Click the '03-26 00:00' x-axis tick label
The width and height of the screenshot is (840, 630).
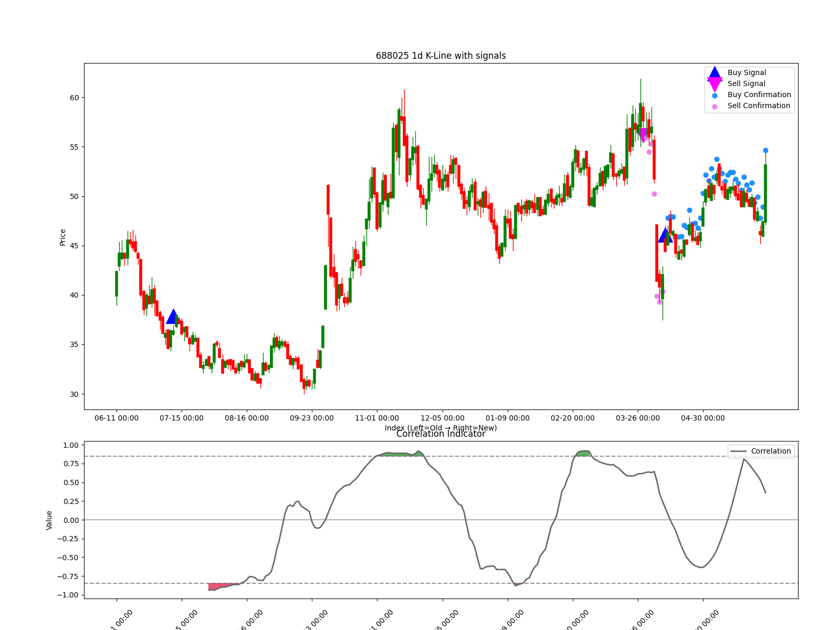pyautogui.click(x=638, y=418)
